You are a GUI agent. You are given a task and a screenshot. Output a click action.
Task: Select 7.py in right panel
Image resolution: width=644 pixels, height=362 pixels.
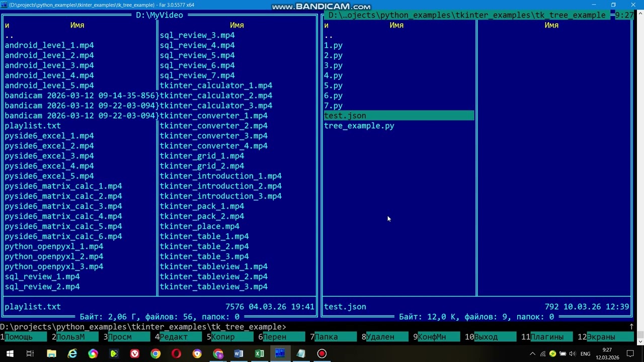pyautogui.click(x=333, y=106)
